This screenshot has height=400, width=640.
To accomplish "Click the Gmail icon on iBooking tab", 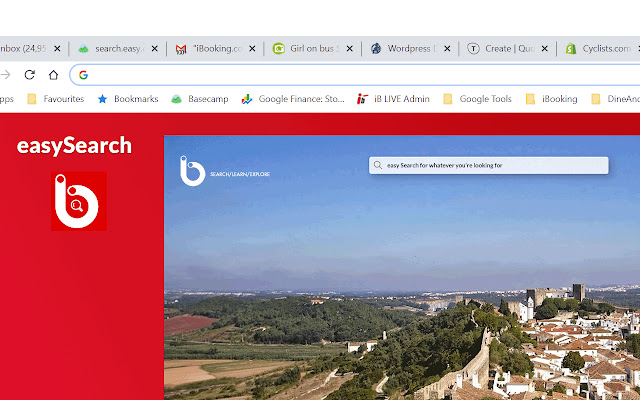I will coord(181,49).
